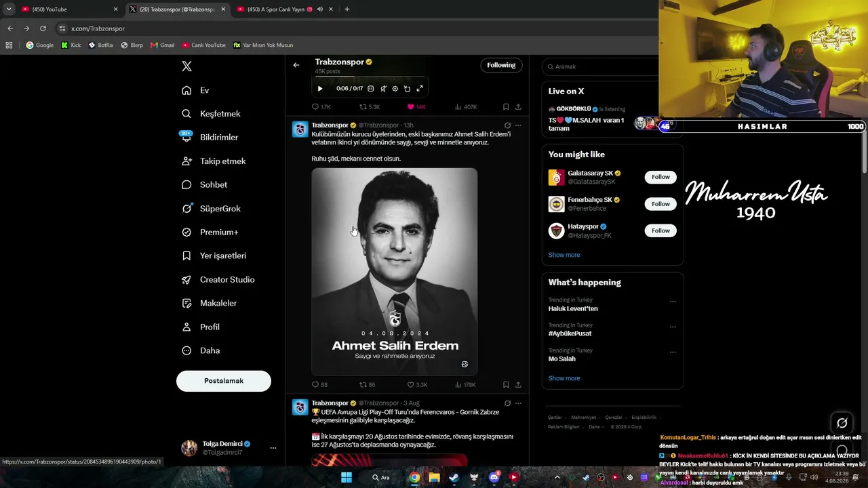Expand Daha more menu in the sidebar

(201, 350)
